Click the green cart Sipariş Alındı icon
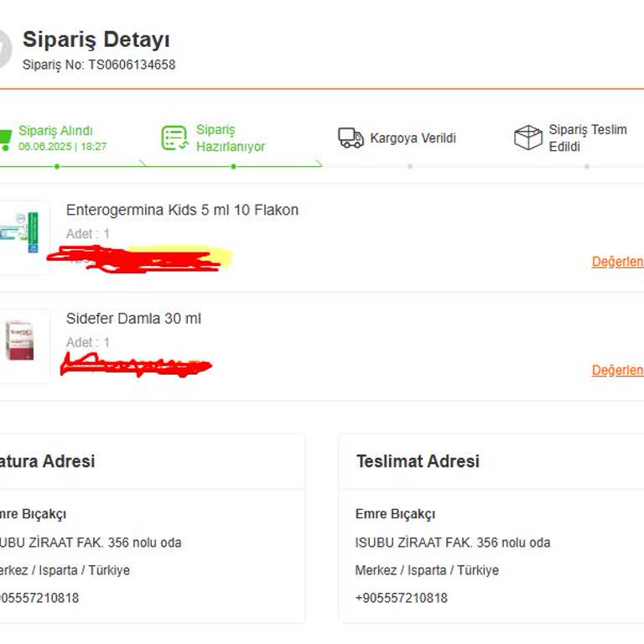Screen dimensions: 644x644 (5, 138)
